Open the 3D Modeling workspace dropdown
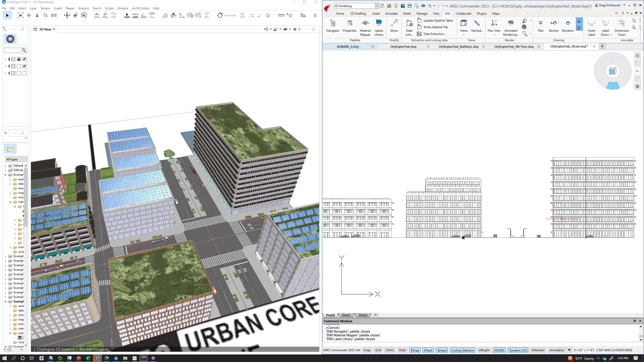The width and height of the screenshot is (644, 362). [377, 6]
